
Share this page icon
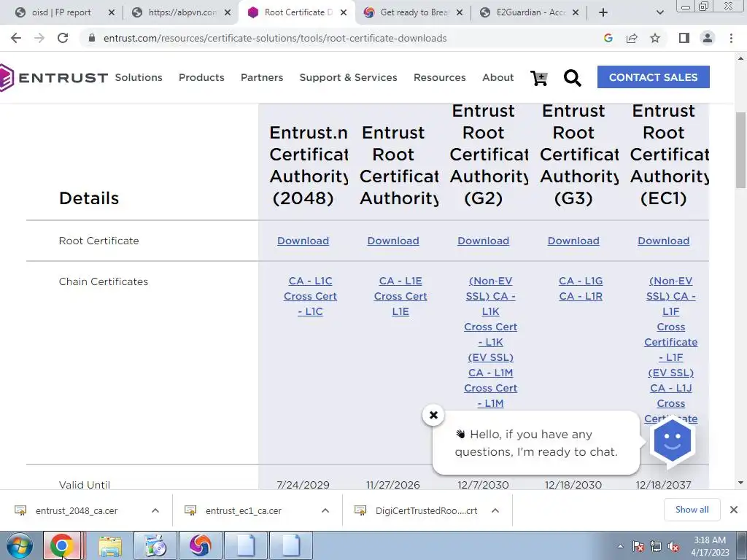click(x=632, y=38)
